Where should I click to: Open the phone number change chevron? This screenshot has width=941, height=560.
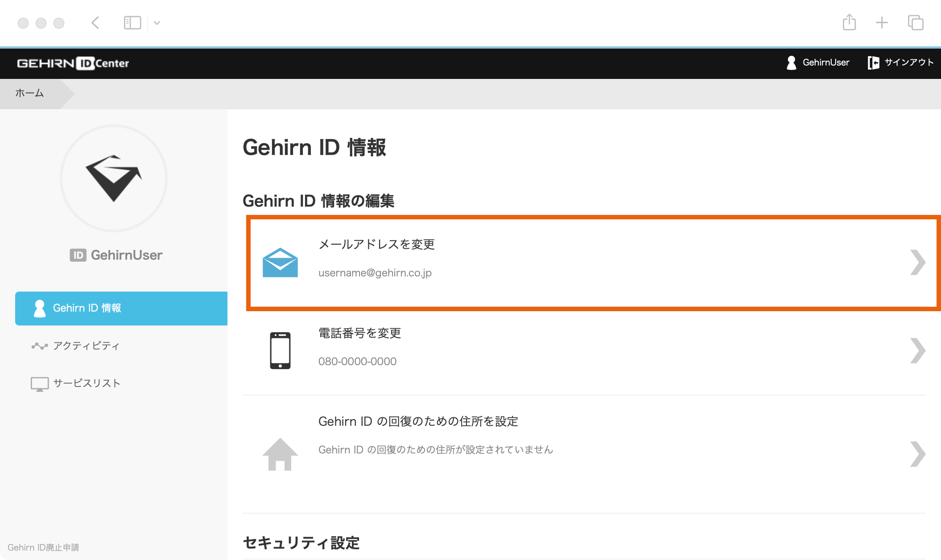coord(917,350)
